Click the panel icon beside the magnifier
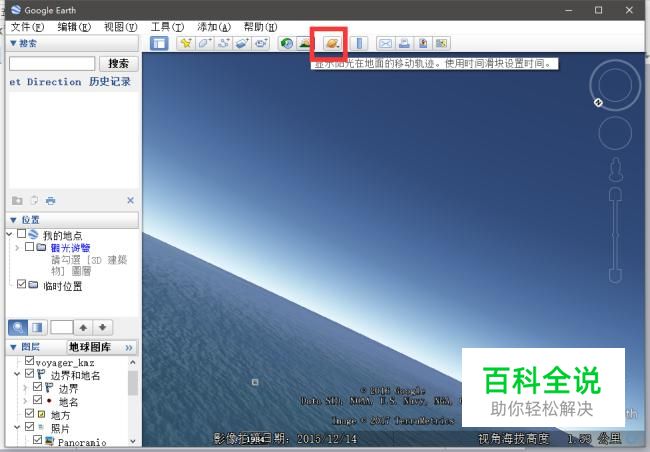 (x=37, y=328)
